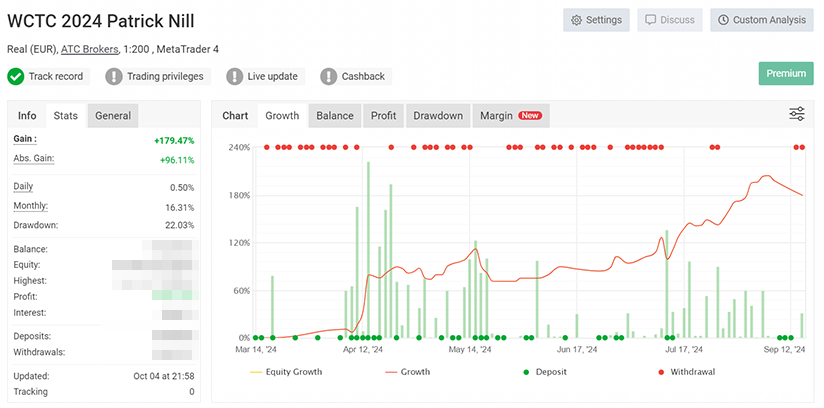Click the green Premium button
Viewport: 824px width, 408px height.
coord(785,73)
